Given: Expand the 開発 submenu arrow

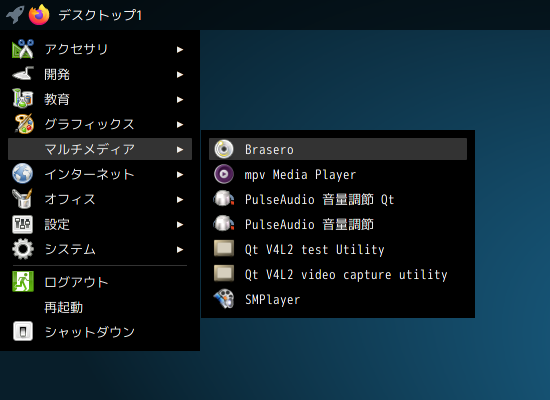Looking at the screenshot, I should click(180, 74).
